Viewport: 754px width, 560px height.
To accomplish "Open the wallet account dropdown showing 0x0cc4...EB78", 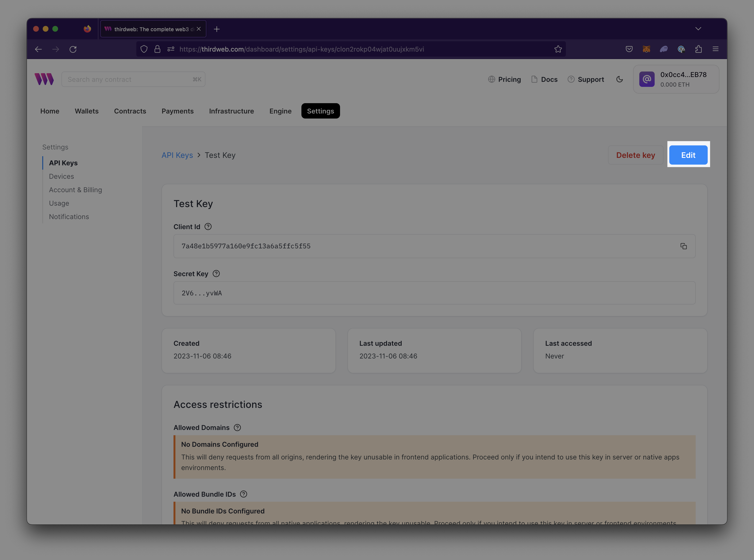I will [676, 79].
